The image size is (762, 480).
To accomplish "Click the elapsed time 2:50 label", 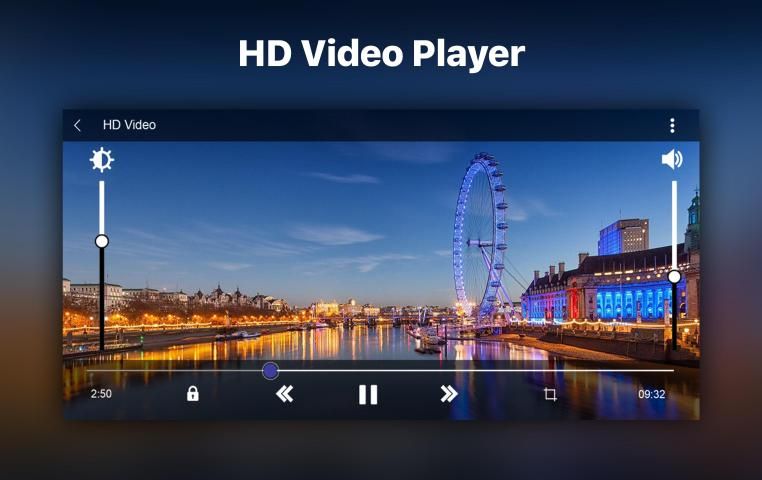I will click(101, 394).
